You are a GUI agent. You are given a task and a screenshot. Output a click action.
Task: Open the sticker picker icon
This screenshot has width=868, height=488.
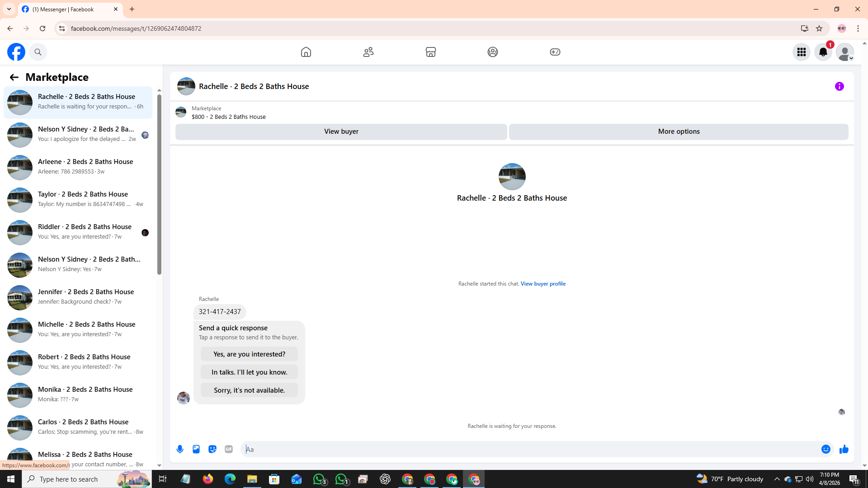(x=212, y=449)
